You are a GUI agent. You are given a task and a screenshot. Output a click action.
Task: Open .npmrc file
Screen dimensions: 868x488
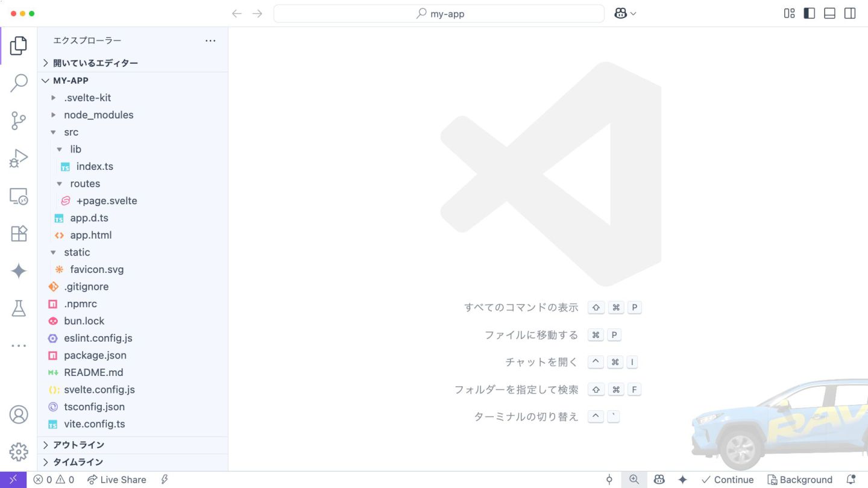coord(133,304)
